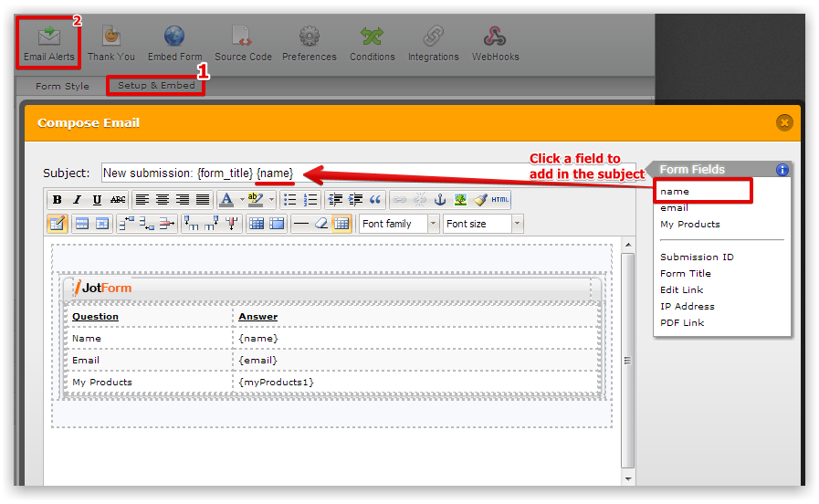Open table cell properties
The height and width of the screenshot is (504, 819).
(x=102, y=224)
